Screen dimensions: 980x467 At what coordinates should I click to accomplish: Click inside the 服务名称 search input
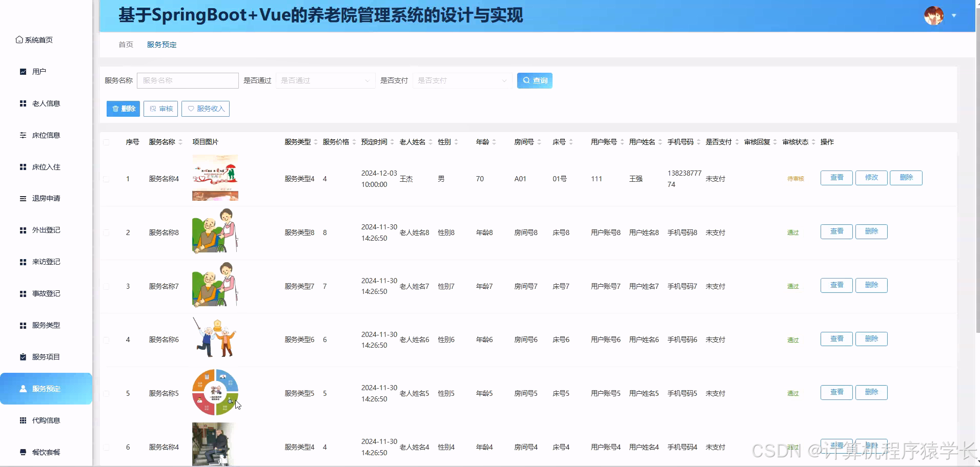coord(188,80)
